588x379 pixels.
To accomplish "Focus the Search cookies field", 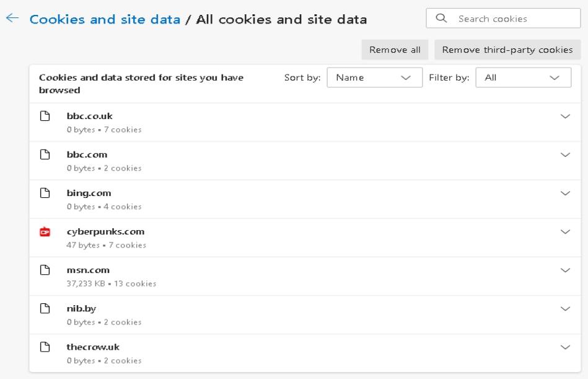I will pyautogui.click(x=503, y=18).
